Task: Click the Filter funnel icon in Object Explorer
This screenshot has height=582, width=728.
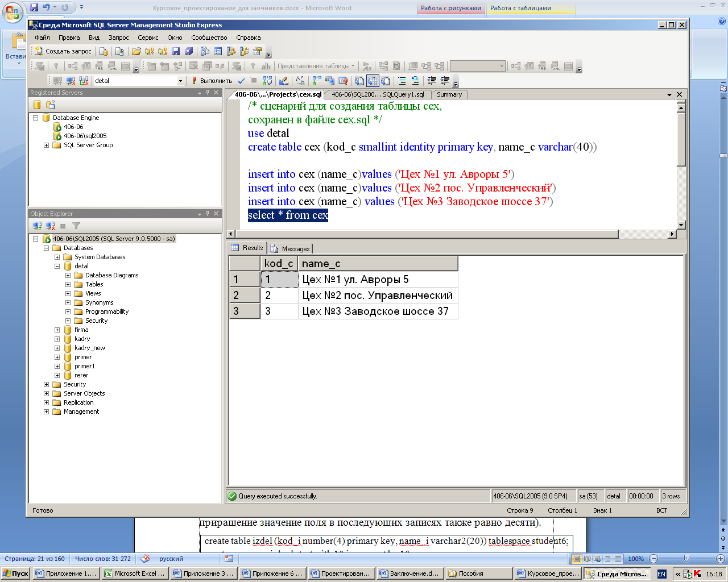Action: 76,226
